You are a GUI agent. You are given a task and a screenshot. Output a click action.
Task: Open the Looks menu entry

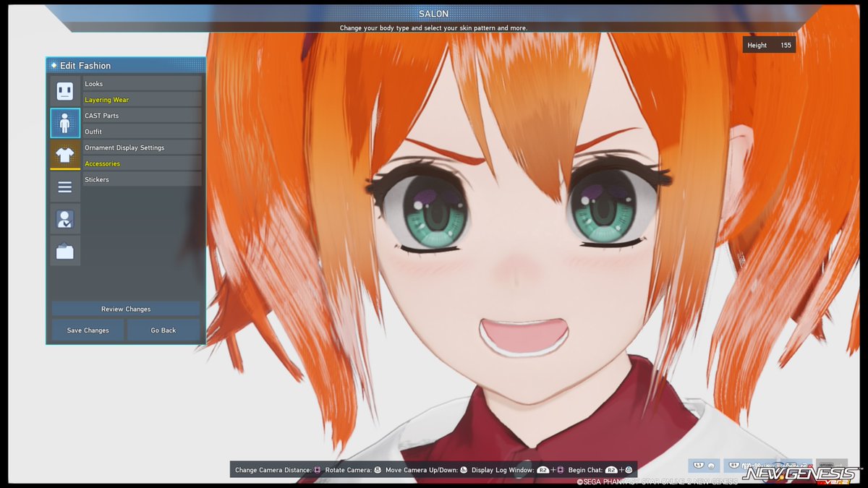point(142,84)
